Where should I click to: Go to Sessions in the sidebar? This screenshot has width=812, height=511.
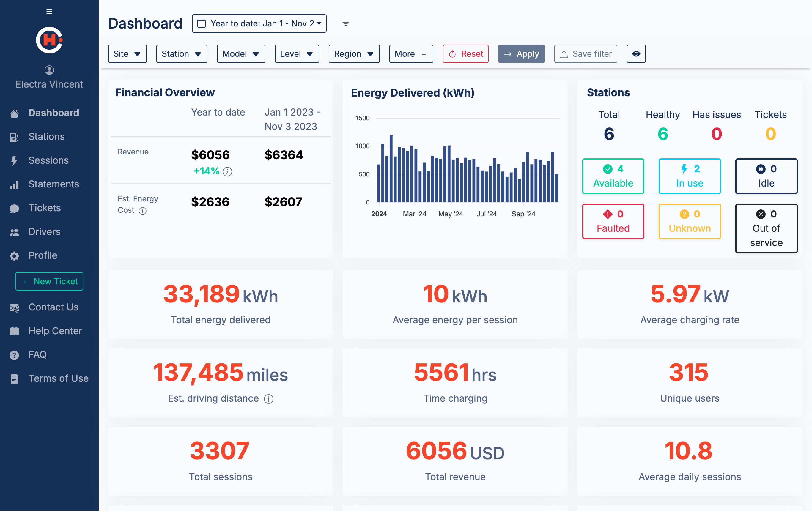(48, 160)
